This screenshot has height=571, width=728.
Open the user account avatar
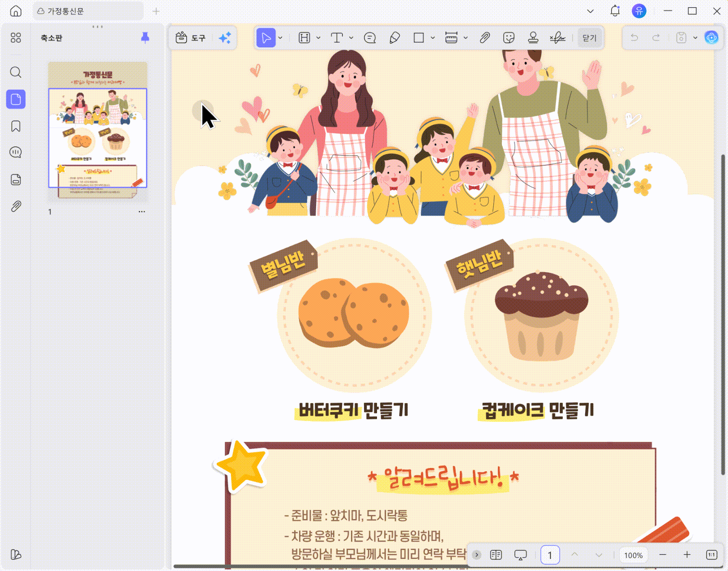coord(639,11)
